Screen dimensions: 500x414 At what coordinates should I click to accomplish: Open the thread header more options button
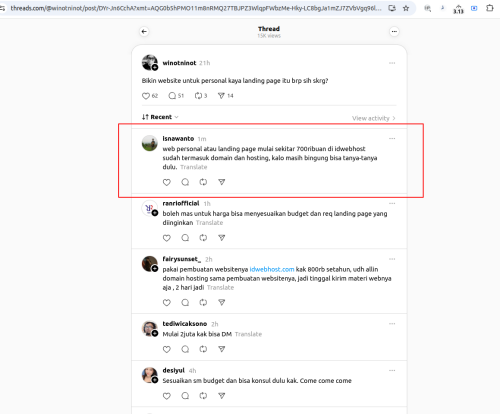(x=394, y=32)
